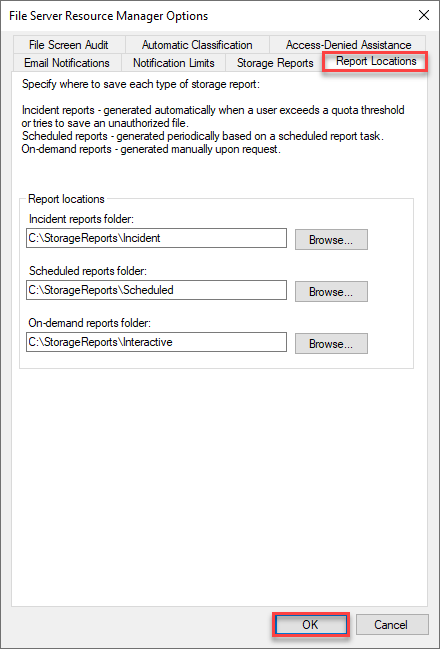This screenshot has height=649, width=440.
Task: Click the 'Scheduled reports folder:' label
Action: point(88,271)
